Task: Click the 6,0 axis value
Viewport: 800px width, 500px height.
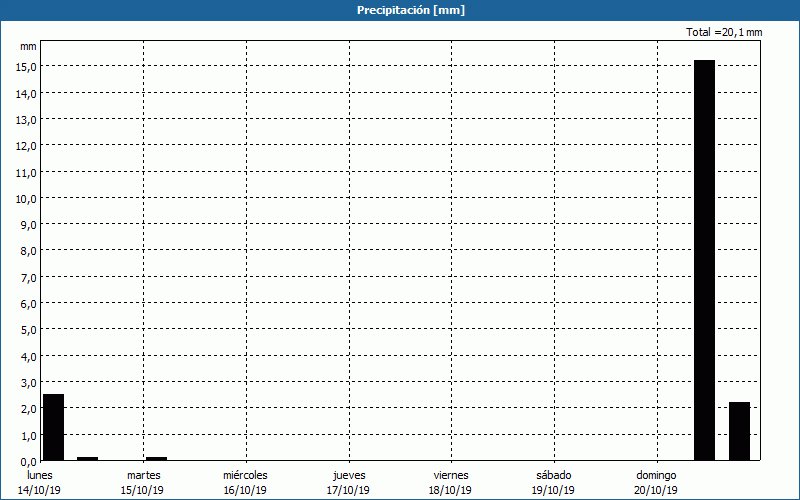Action: pyautogui.click(x=29, y=304)
